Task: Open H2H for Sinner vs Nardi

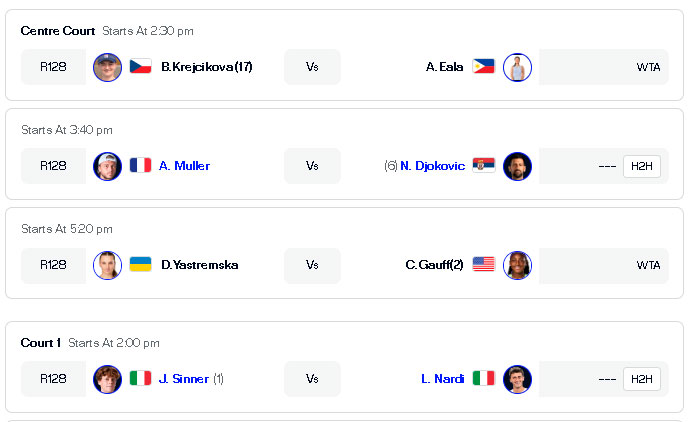Action: (642, 379)
